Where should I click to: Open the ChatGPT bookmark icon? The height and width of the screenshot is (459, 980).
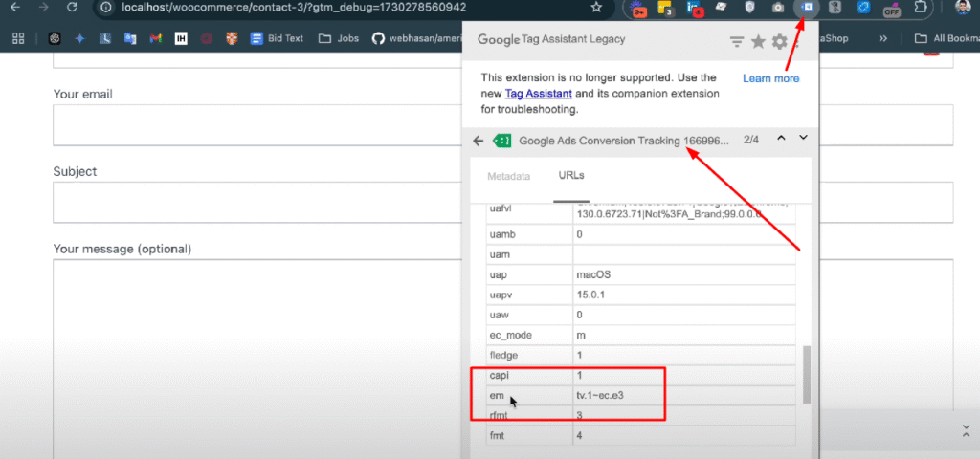(x=55, y=38)
